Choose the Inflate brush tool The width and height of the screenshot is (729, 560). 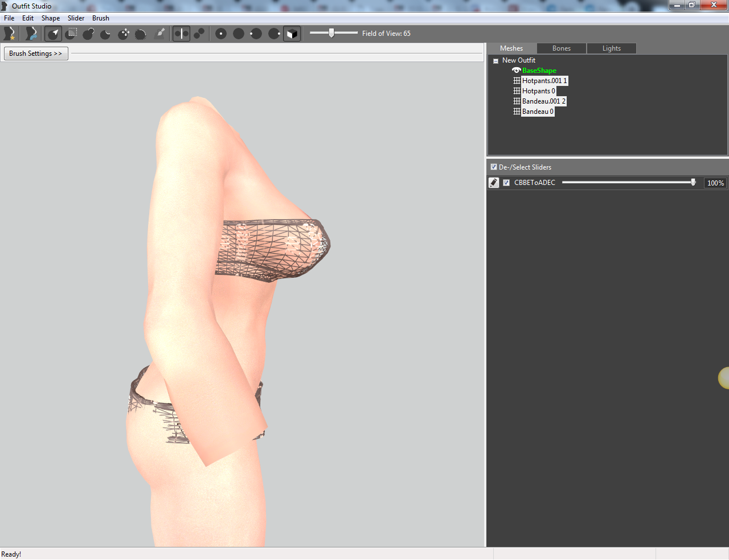(88, 34)
